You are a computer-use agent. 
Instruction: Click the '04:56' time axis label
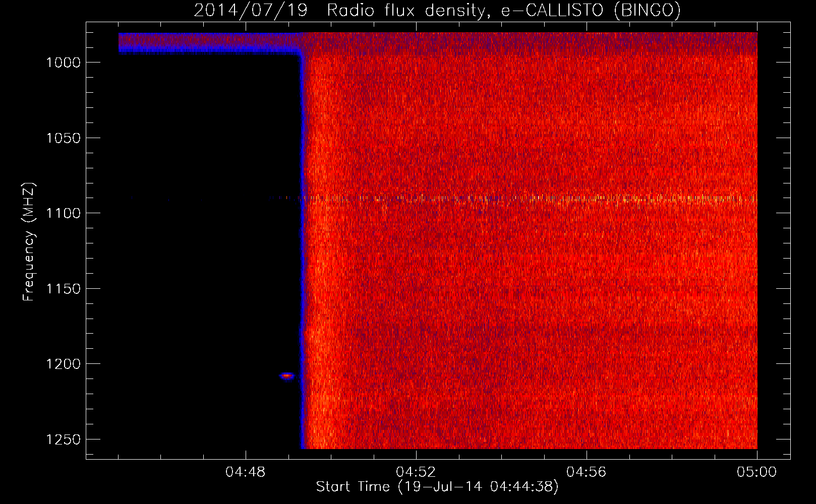[x=587, y=472]
